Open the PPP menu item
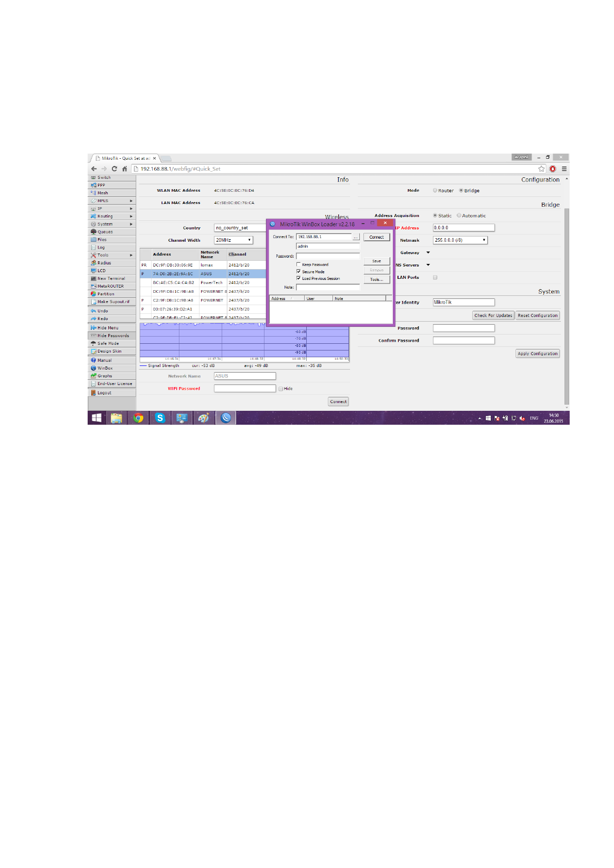614x868 pixels. coord(112,185)
